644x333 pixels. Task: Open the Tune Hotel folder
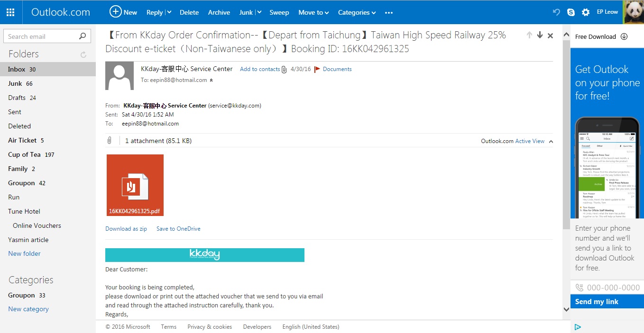click(47, 211)
